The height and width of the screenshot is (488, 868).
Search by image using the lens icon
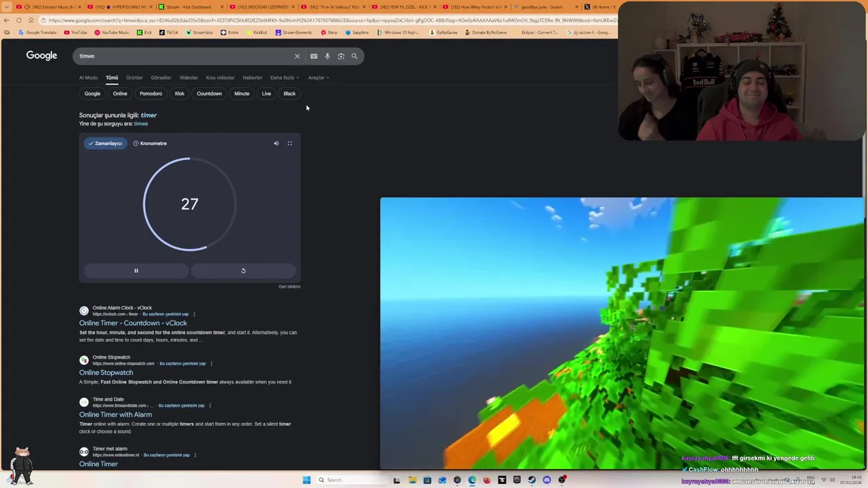pyautogui.click(x=341, y=56)
